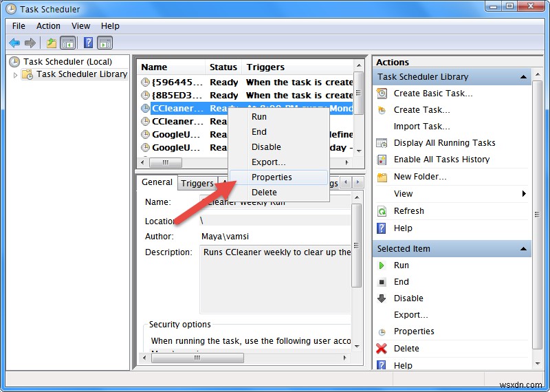
Task: Select the second GoogleU… task row
Action: 185,148
